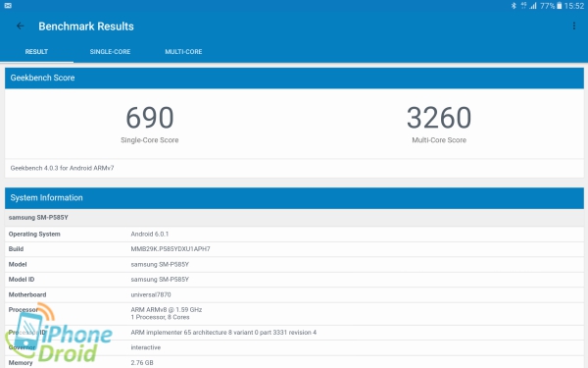Tap the interactive governor value
The height and width of the screenshot is (368, 588).
pyautogui.click(x=145, y=347)
